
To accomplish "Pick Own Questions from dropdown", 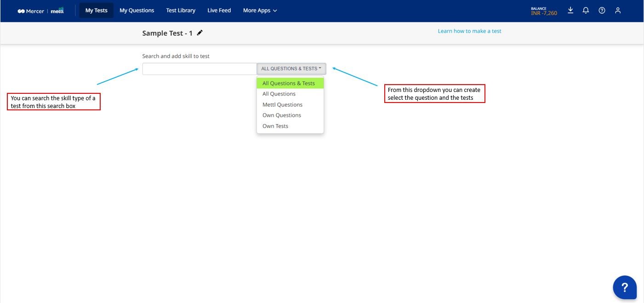I will point(290,115).
